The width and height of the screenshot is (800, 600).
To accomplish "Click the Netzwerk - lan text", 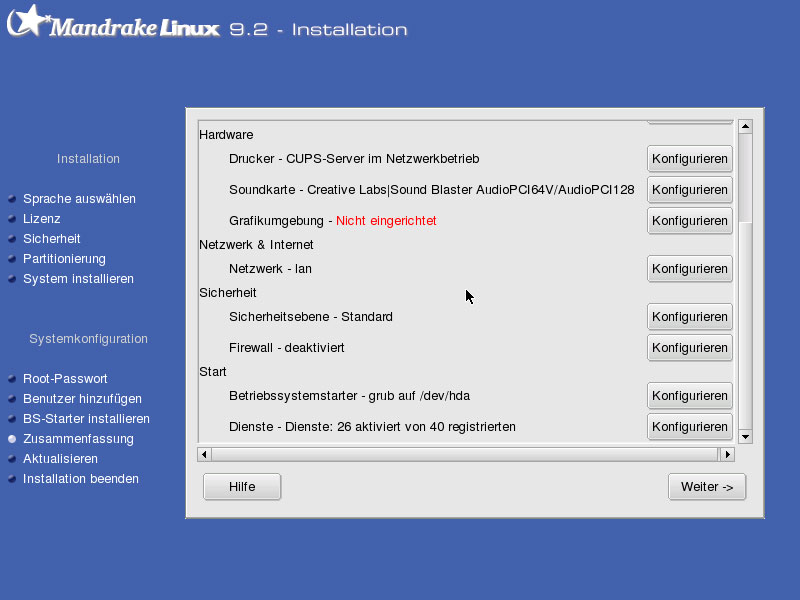I will [270, 269].
